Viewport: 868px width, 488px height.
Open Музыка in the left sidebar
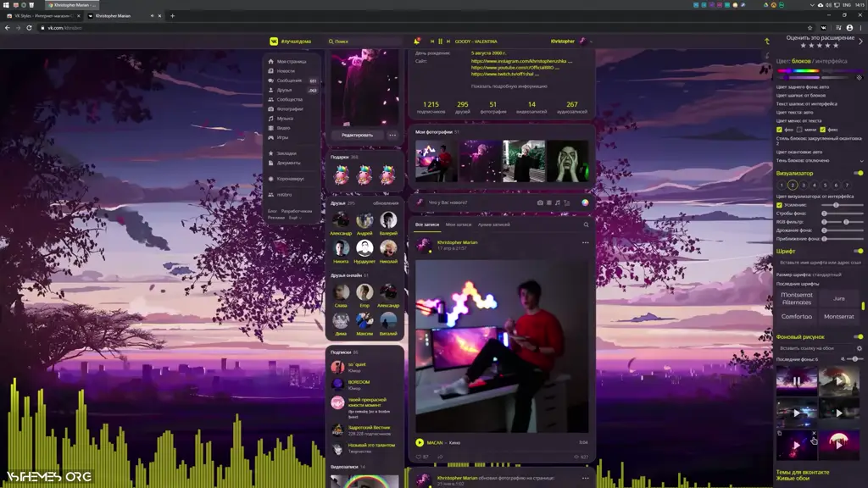click(285, 119)
